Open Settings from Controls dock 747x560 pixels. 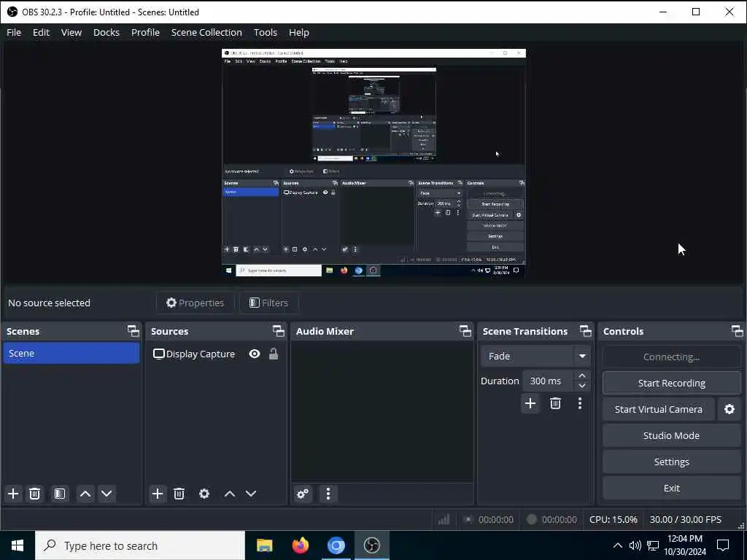(671, 462)
